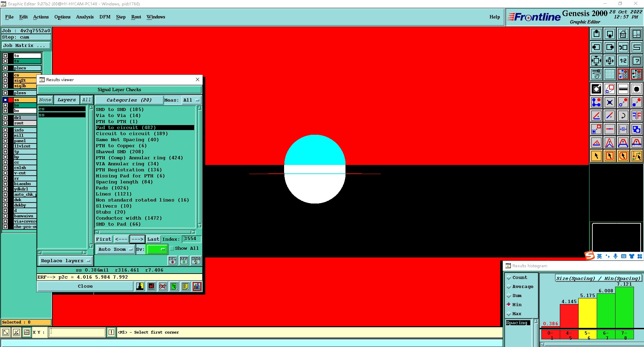Toggle visibility box of the rout layer
644x347 pixels.
(5, 123)
